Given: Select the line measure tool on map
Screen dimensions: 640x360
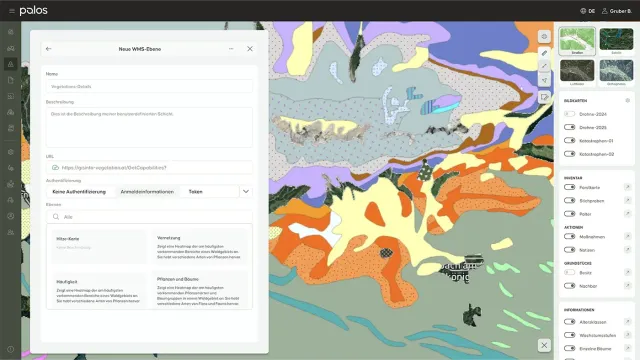Looking at the screenshot, I should [544, 66].
